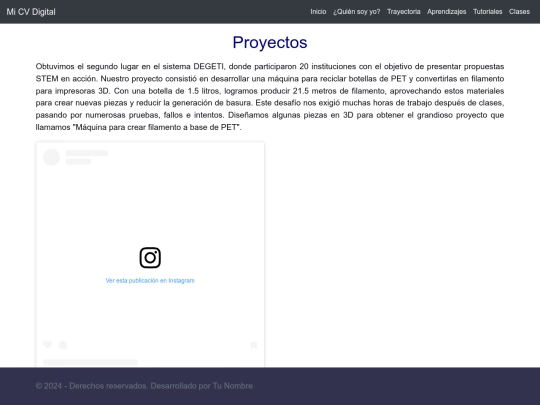Select Aprendizajes in the navbar
The width and height of the screenshot is (540, 405).
[x=447, y=12]
